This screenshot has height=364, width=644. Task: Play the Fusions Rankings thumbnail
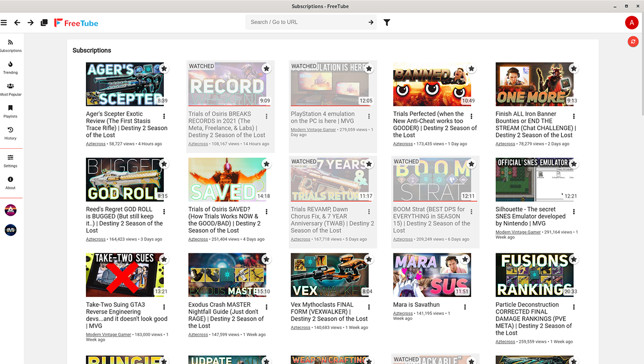click(x=535, y=275)
